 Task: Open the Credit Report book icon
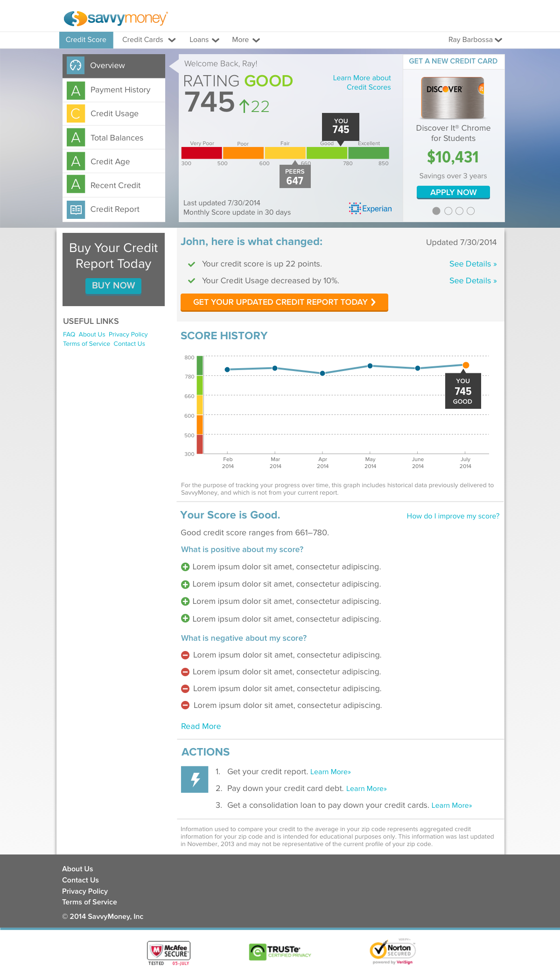(76, 210)
